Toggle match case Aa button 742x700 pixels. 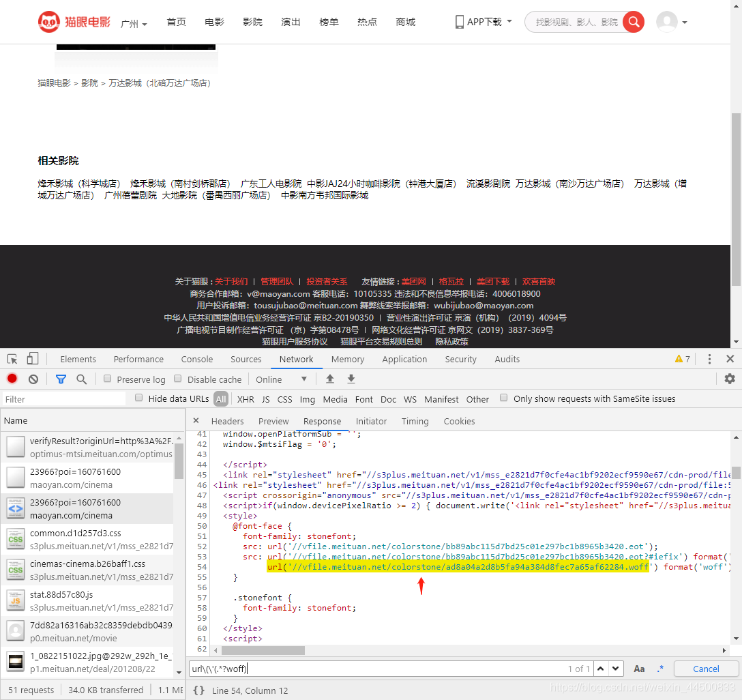click(x=639, y=669)
